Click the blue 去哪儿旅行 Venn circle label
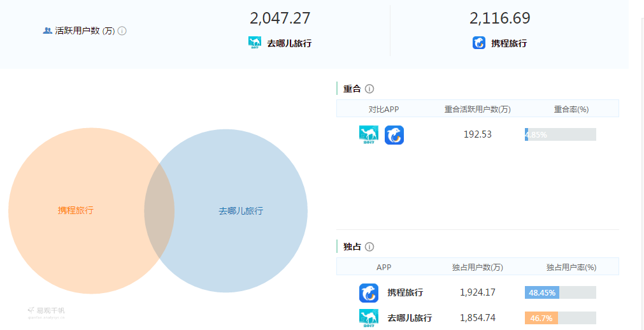The width and height of the screenshot is (644, 330). (241, 212)
